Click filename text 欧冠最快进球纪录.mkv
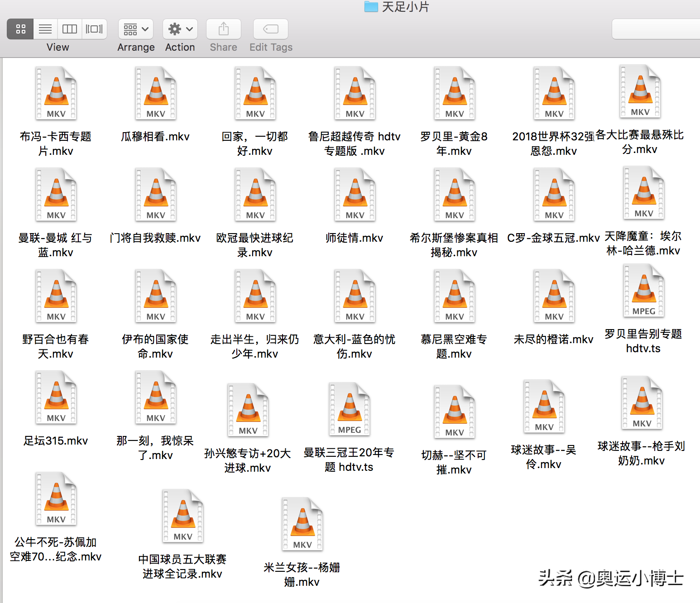Image resolution: width=700 pixels, height=603 pixels. (x=255, y=245)
